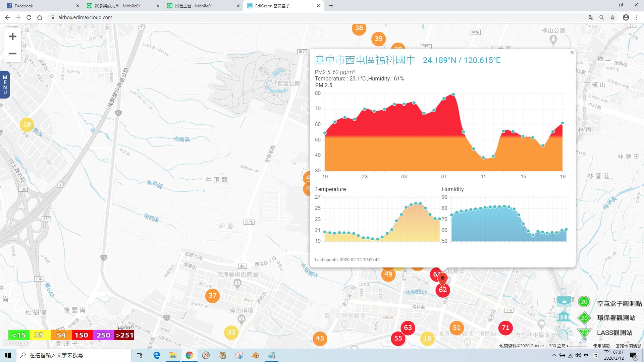
Task: Select the orange 37 station marker
Action: tap(213, 295)
